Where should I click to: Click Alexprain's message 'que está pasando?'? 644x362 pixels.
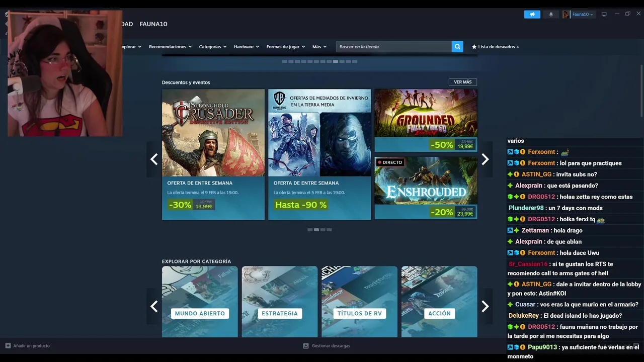click(x=573, y=186)
